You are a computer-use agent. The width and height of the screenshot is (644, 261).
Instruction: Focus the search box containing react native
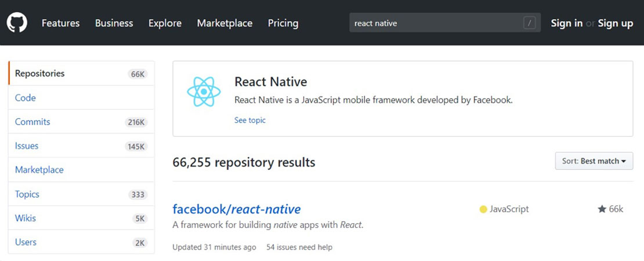coord(445,23)
